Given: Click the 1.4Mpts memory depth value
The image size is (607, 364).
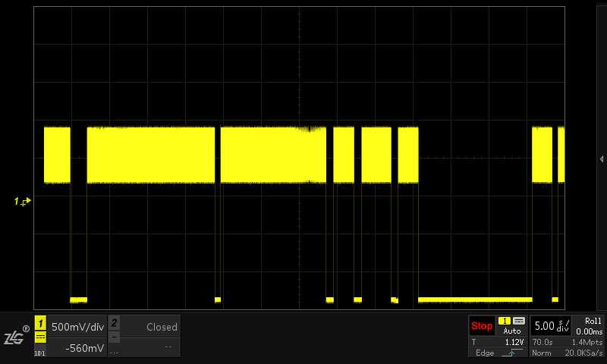Looking at the screenshot, I should pos(587,342).
